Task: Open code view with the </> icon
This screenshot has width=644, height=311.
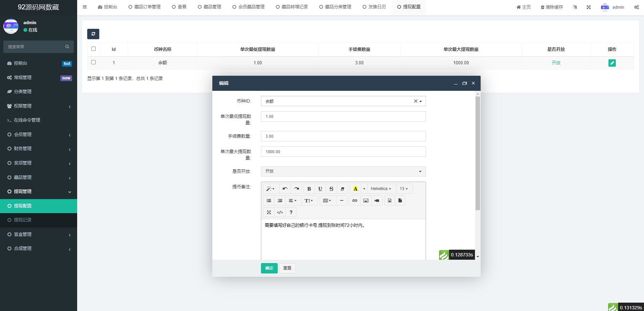Action: click(280, 212)
